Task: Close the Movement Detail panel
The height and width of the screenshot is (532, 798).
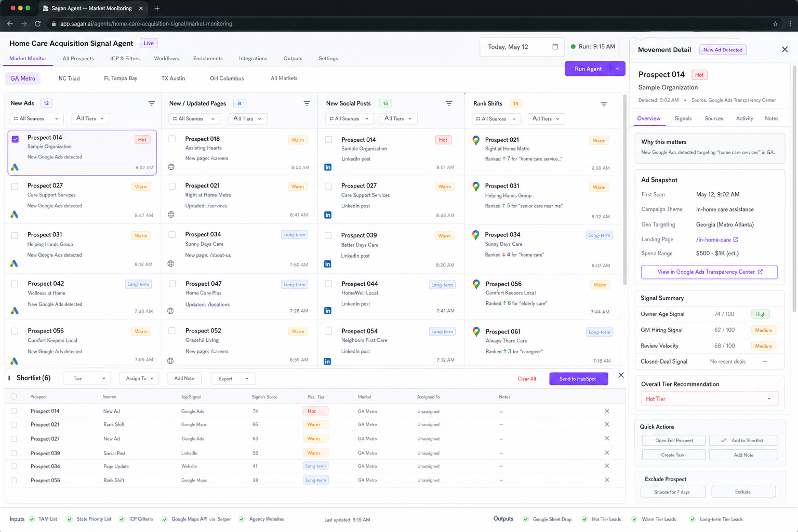Action: [784, 49]
